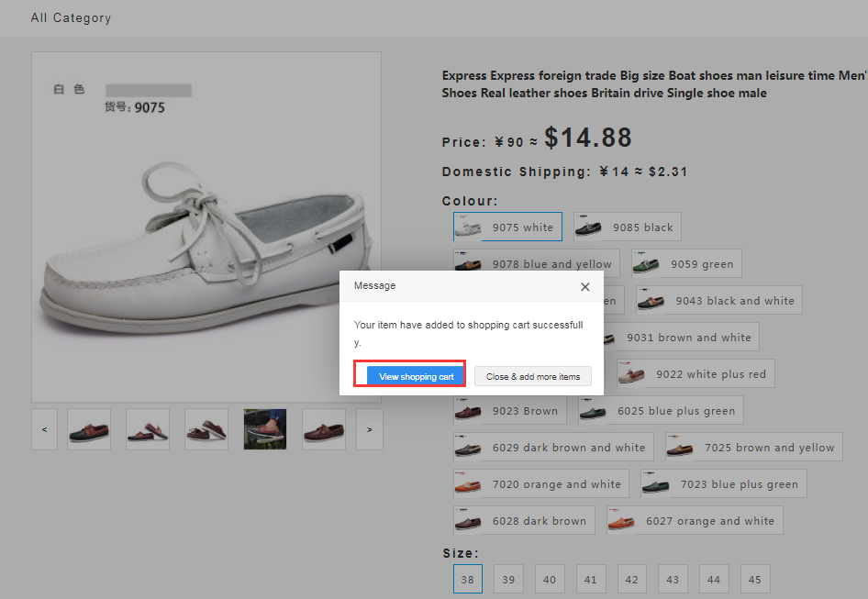Open first navy and red shoe thumbnail
The height and width of the screenshot is (599, 868).
[89, 429]
